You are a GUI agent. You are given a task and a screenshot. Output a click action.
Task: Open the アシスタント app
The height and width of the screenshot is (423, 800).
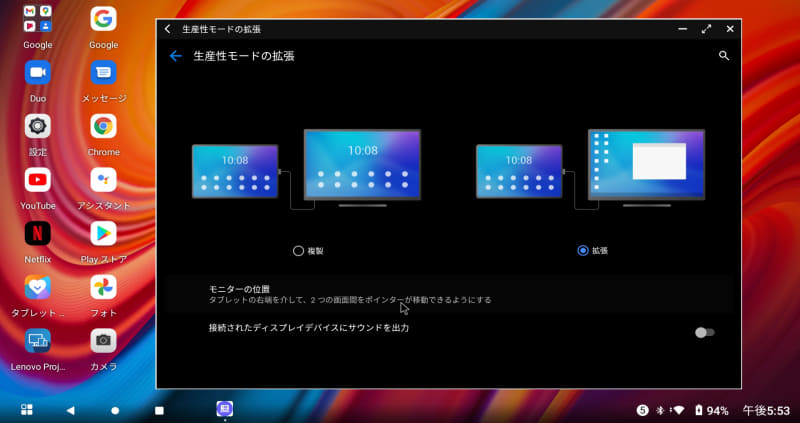tap(104, 180)
